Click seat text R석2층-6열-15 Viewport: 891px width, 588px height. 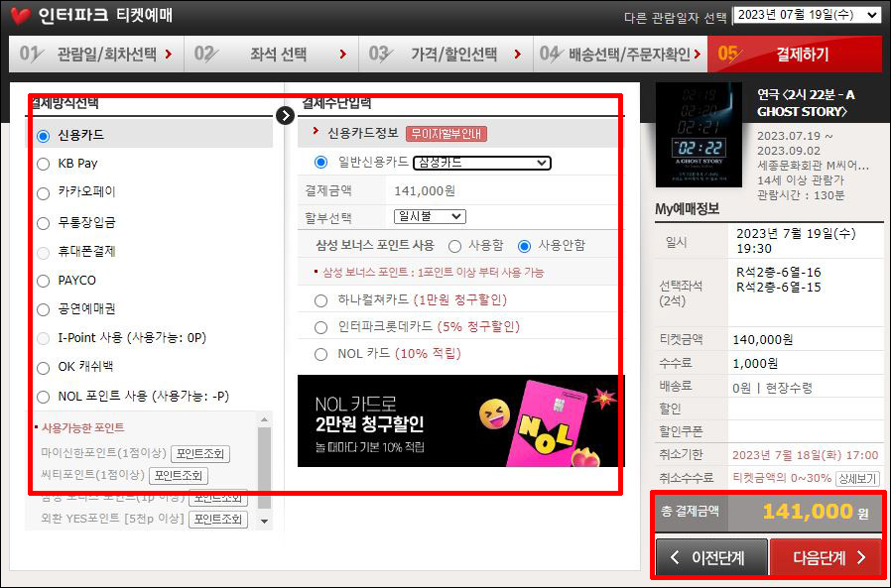779,288
